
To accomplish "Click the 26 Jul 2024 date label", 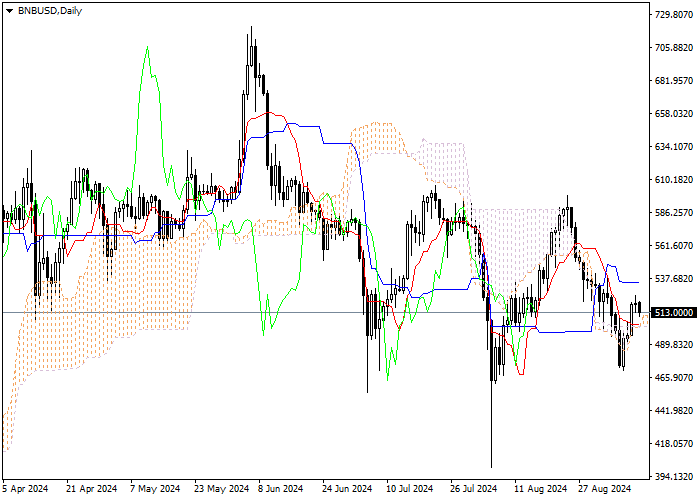I will [x=474, y=489].
